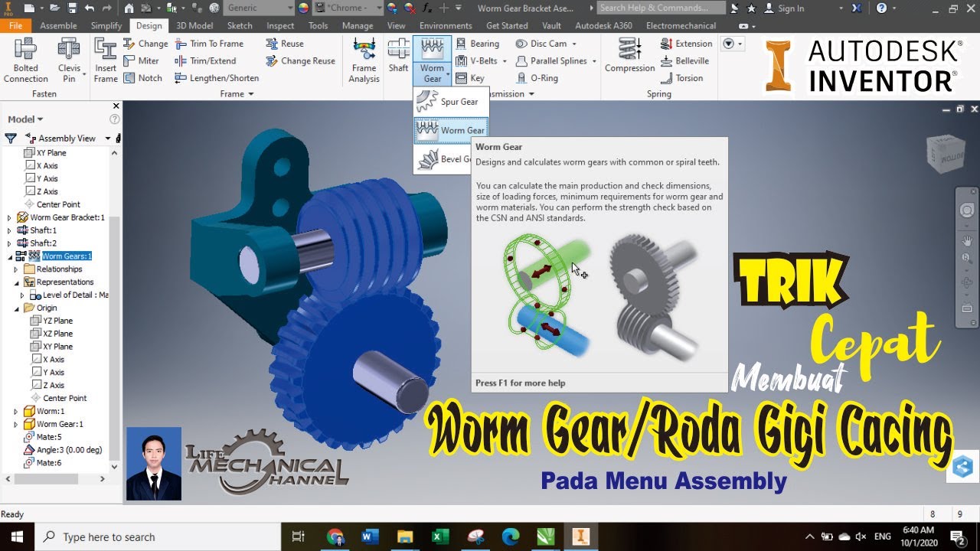Select the Clevis Pin tool

pos(69,60)
